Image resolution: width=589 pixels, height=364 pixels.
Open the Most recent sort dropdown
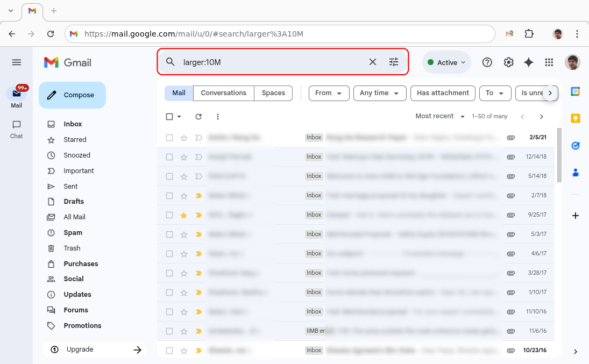click(439, 116)
